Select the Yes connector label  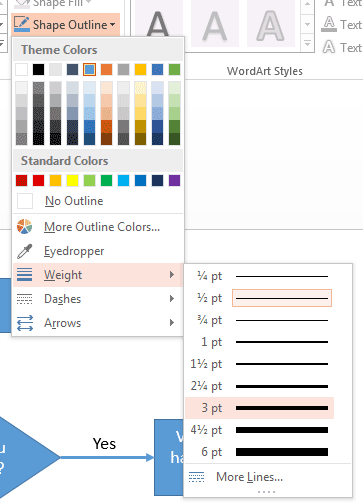coord(104,444)
